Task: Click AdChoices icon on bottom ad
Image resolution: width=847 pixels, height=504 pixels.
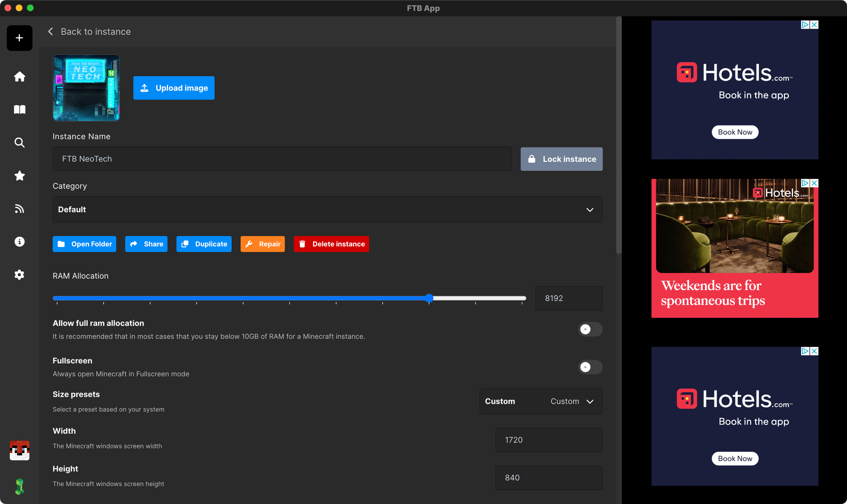Action: 805,351
